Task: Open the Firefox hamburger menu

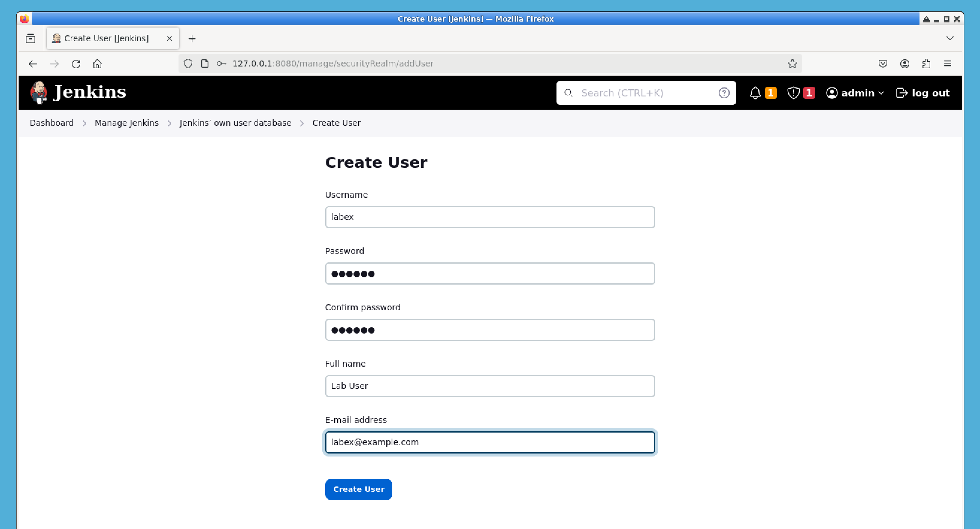Action: point(948,64)
